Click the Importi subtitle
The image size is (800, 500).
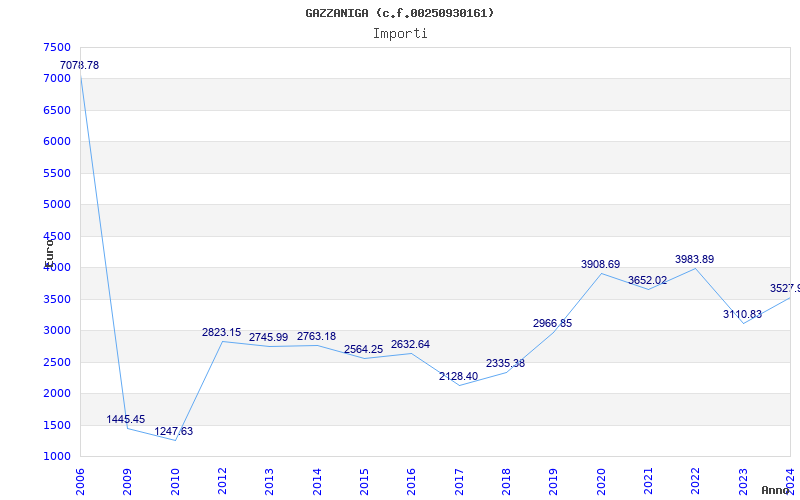click(400, 33)
